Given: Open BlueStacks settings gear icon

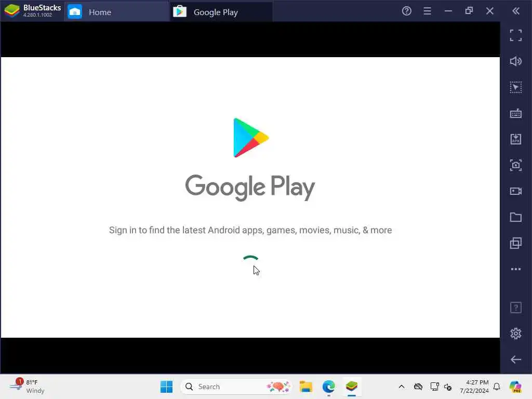Looking at the screenshot, I should click(x=516, y=334).
